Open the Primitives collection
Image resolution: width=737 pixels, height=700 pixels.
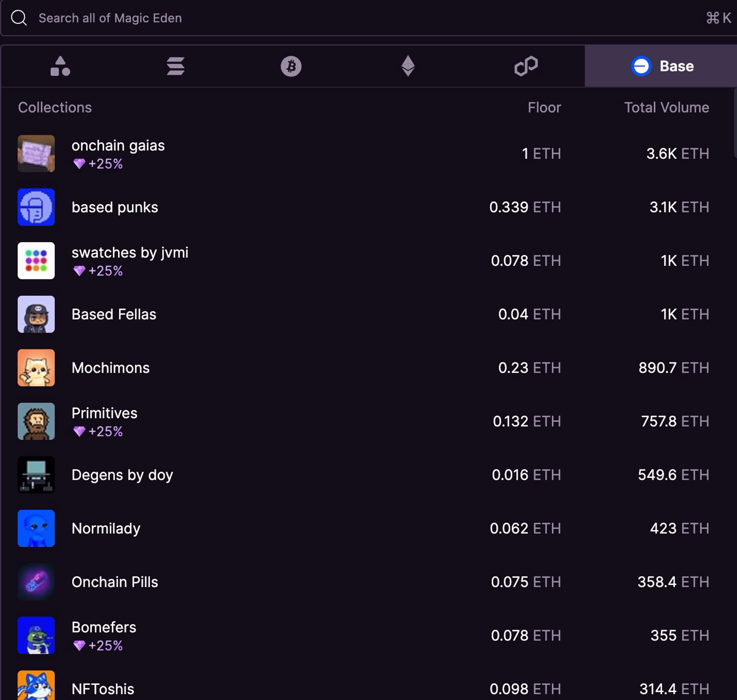click(x=104, y=413)
